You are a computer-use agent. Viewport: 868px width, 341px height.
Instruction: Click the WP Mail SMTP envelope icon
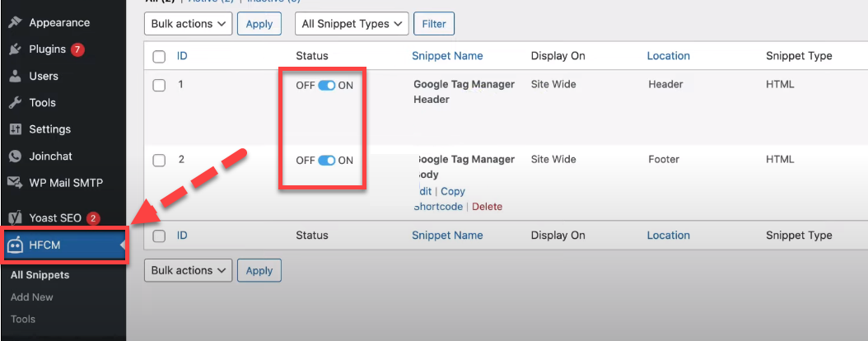(16, 183)
